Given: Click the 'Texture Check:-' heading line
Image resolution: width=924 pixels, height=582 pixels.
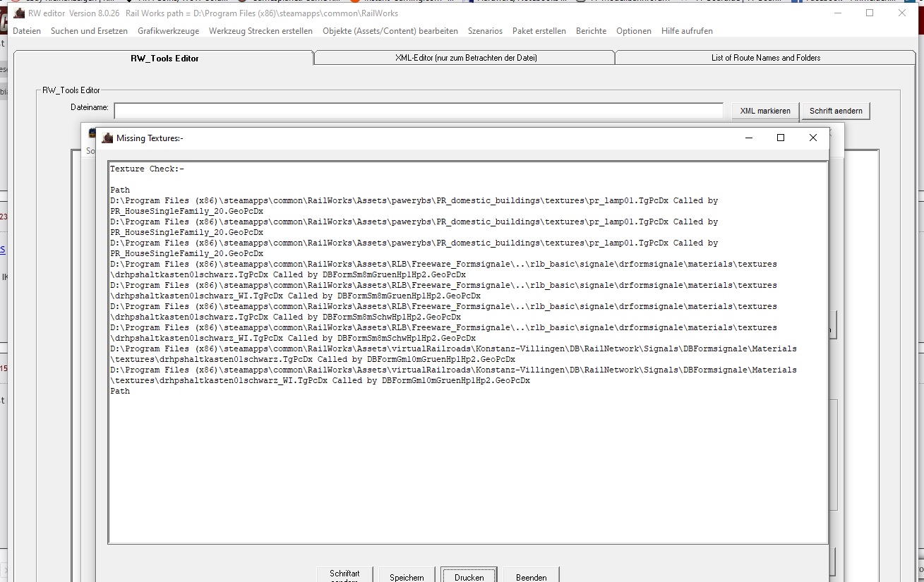Looking at the screenshot, I should (147, 169).
